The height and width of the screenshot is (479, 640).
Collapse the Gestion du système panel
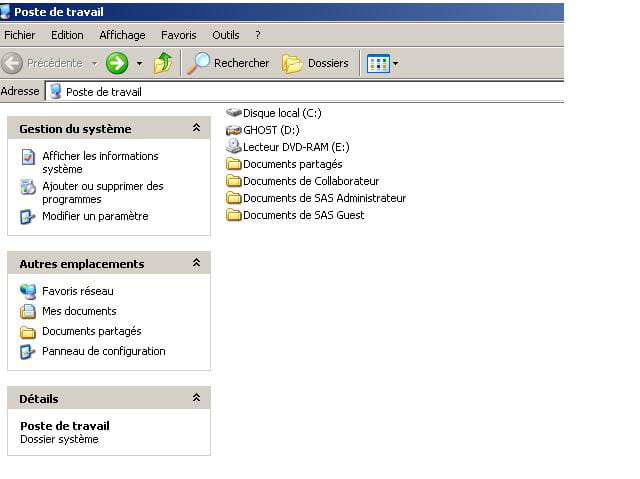pyautogui.click(x=196, y=128)
